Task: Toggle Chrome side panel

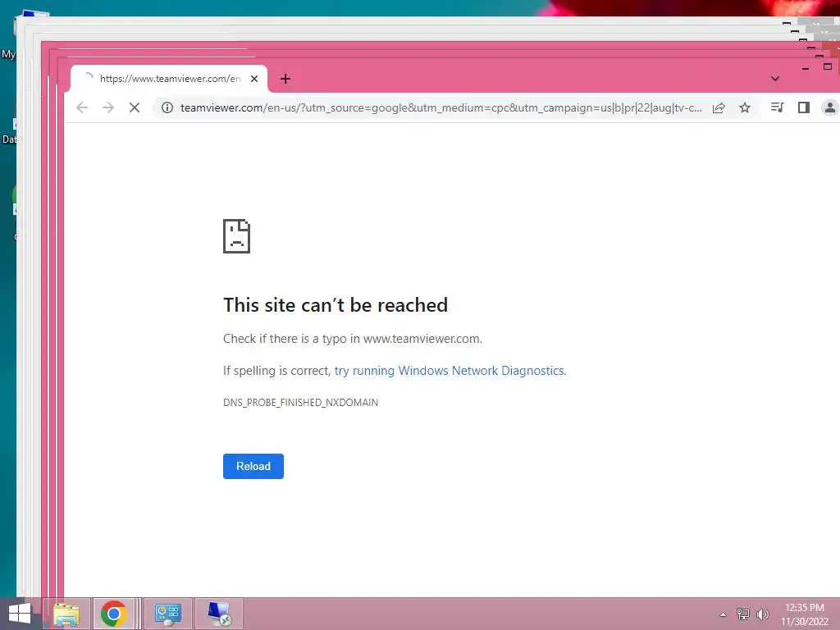Action: tap(804, 107)
